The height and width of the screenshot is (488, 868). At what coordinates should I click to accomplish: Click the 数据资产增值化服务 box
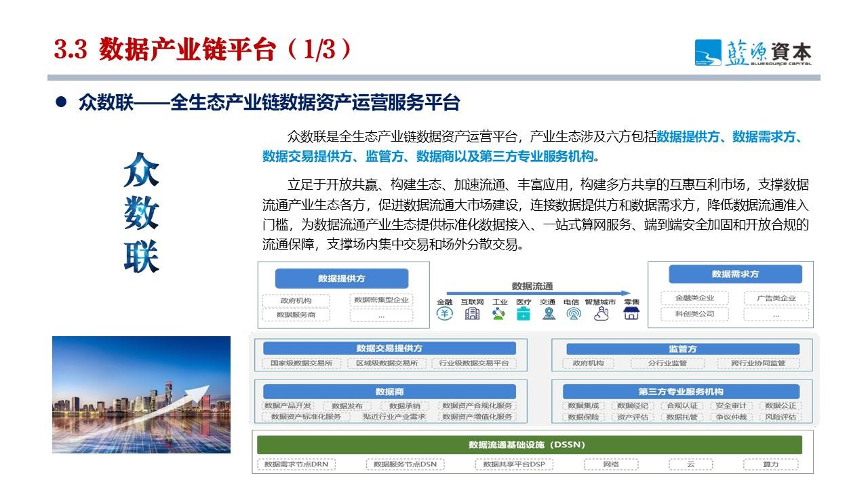coord(477,417)
